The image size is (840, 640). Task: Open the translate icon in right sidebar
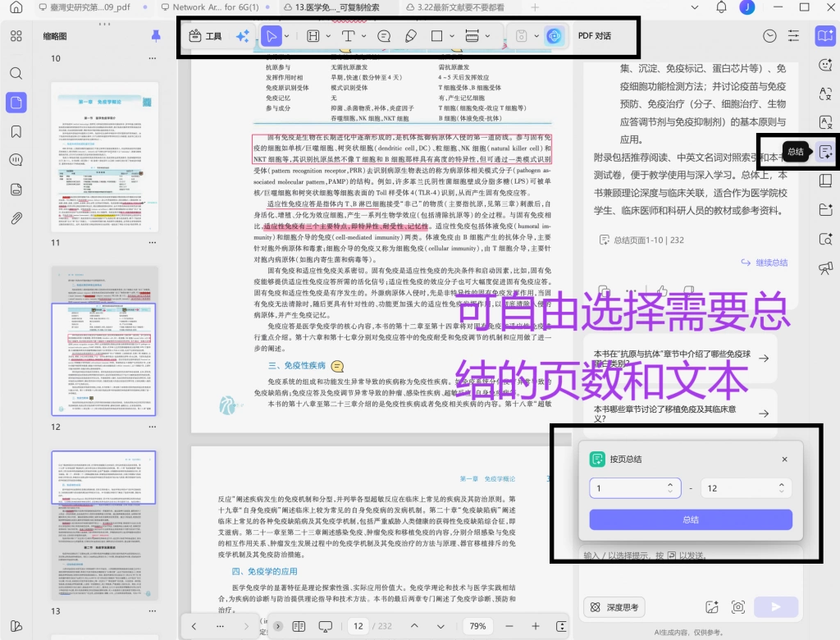tap(825, 94)
